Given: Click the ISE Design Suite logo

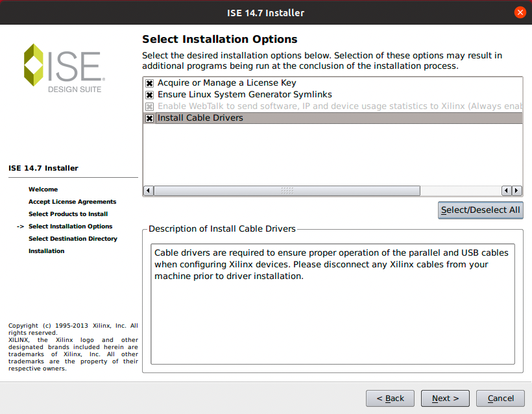Looking at the screenshot, I should pyautogui.click(x=64, y=68).
